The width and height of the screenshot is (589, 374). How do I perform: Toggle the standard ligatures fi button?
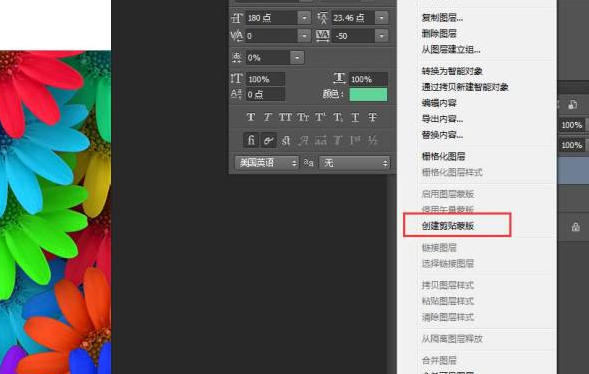click(251, 140)
